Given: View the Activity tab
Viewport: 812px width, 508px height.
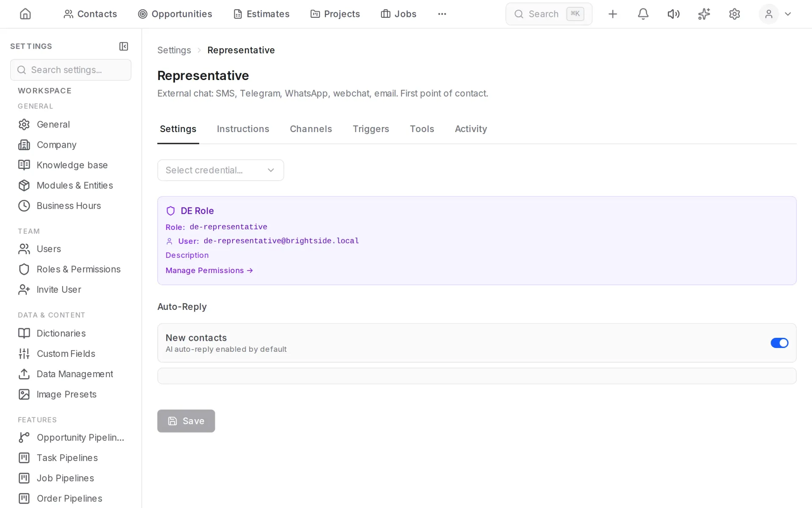Looking at the screenshot, I should point(471,129).
